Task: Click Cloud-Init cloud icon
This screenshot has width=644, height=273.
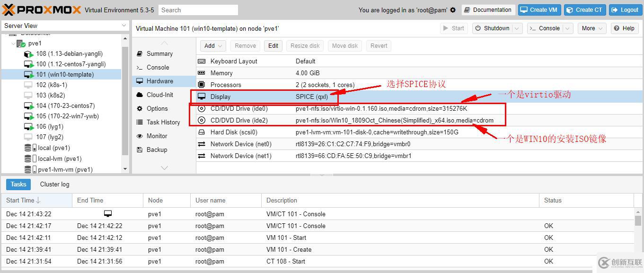Action: point(140,95)
